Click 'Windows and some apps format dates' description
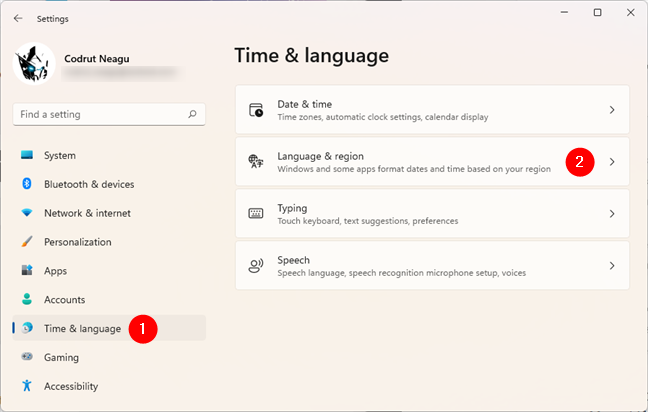The image size is (648, 412). click(x=414, y=169)
